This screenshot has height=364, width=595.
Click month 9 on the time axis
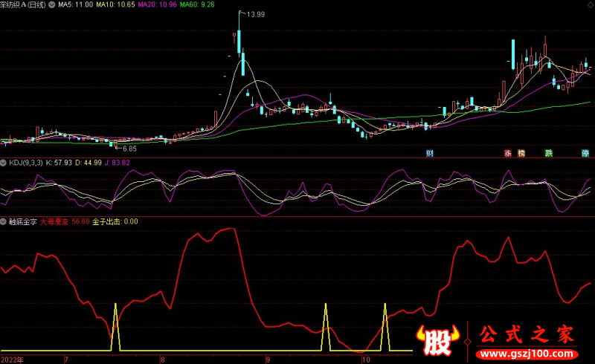[268, 359]
